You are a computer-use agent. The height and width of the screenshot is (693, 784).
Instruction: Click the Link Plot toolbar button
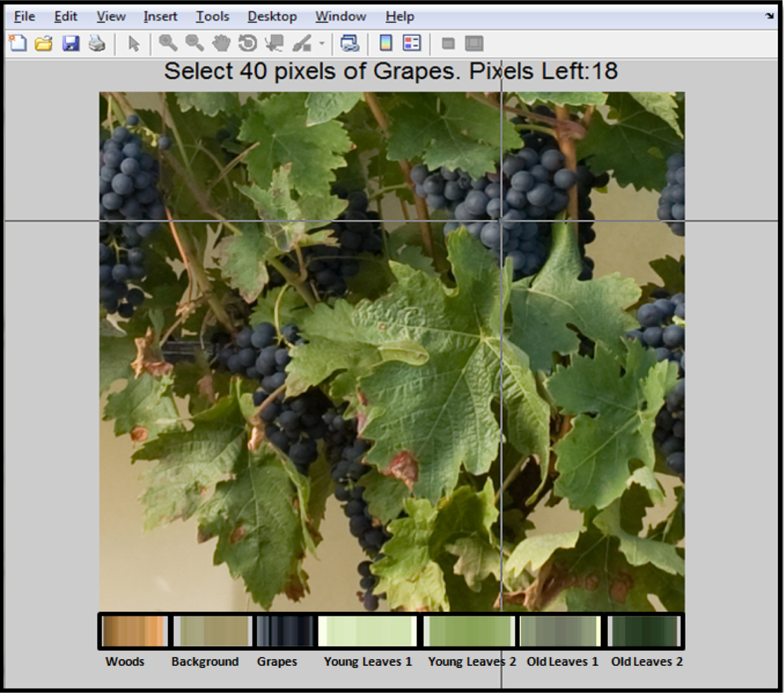click(350, 44)
